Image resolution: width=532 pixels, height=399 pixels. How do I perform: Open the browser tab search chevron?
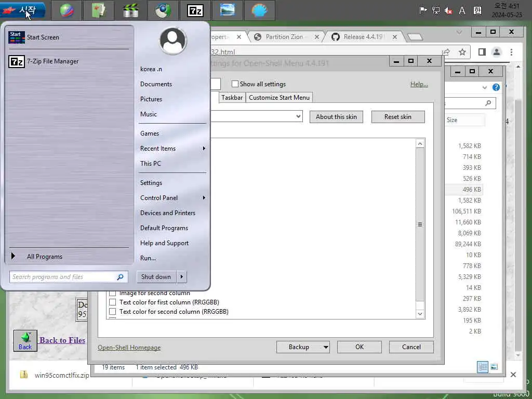(459, 32)
